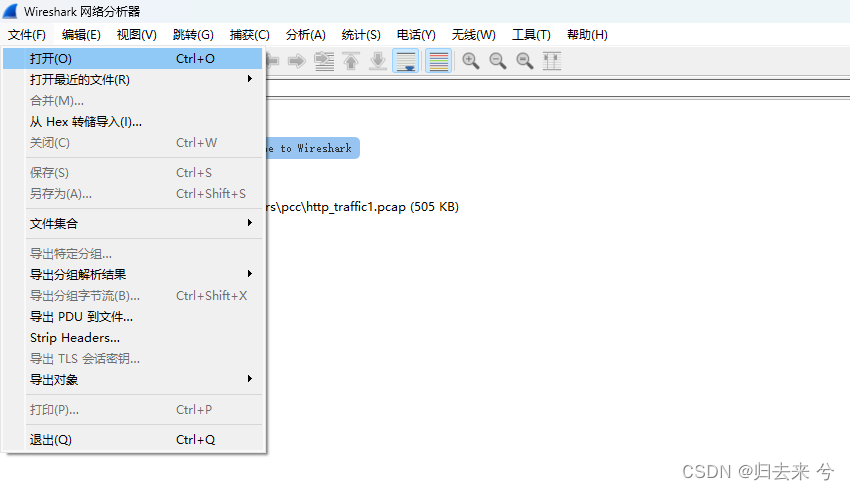Select 从 Hex 转储导入(I)... entry
The image size is (850, 490).
click(133, 122)
